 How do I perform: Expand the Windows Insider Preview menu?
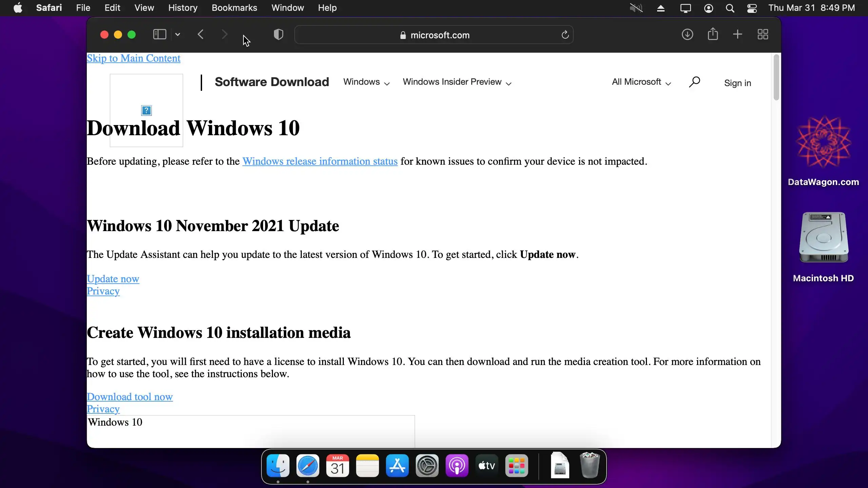[457, 82]
